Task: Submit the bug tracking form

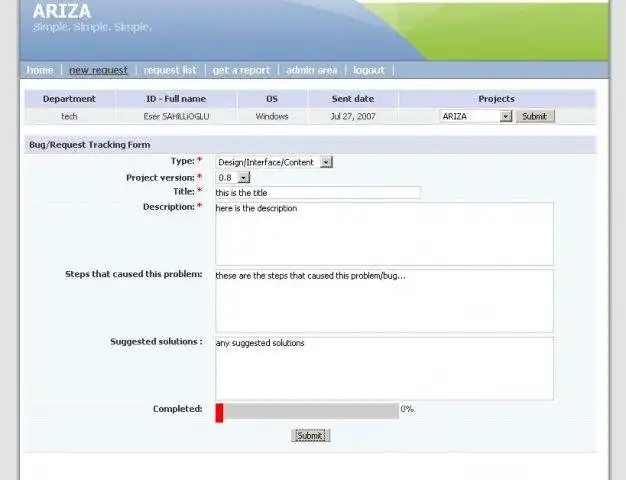Action: (x=311, y=435)
